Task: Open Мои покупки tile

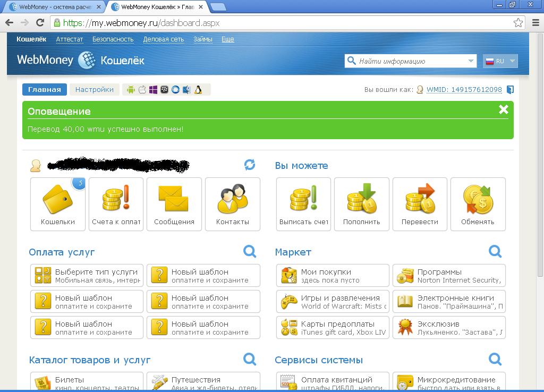Action: pyautogui.click(x=333, y=276)
